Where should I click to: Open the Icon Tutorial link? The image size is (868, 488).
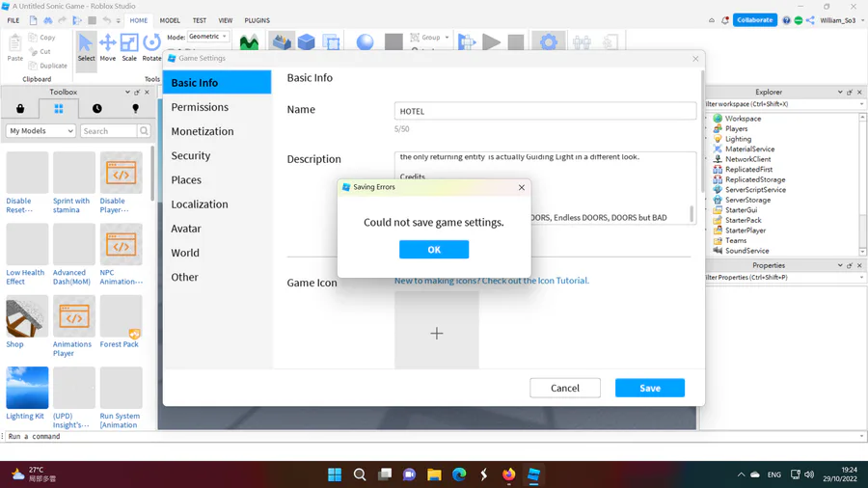492,281
